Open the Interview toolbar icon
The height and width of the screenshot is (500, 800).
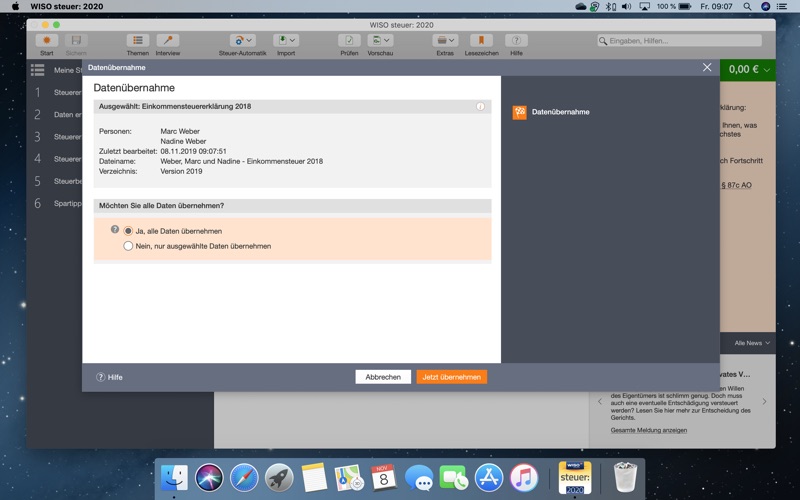click(x=167, y=40)
